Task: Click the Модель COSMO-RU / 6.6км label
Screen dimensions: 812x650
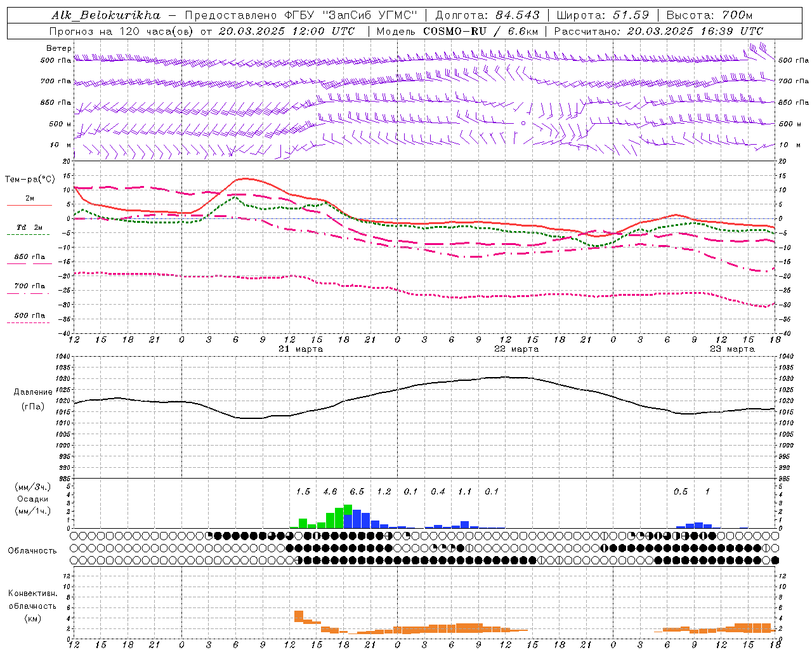Action: coord(457,30)
